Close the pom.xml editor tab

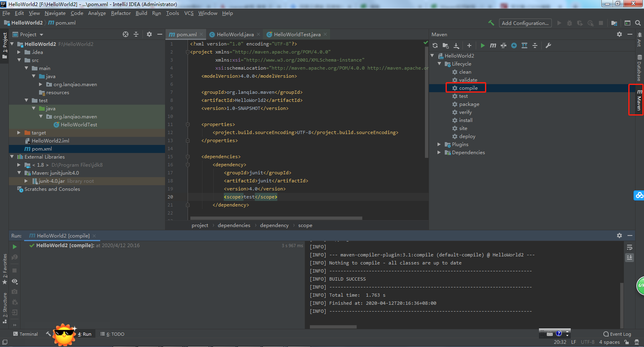coord(201,34)
